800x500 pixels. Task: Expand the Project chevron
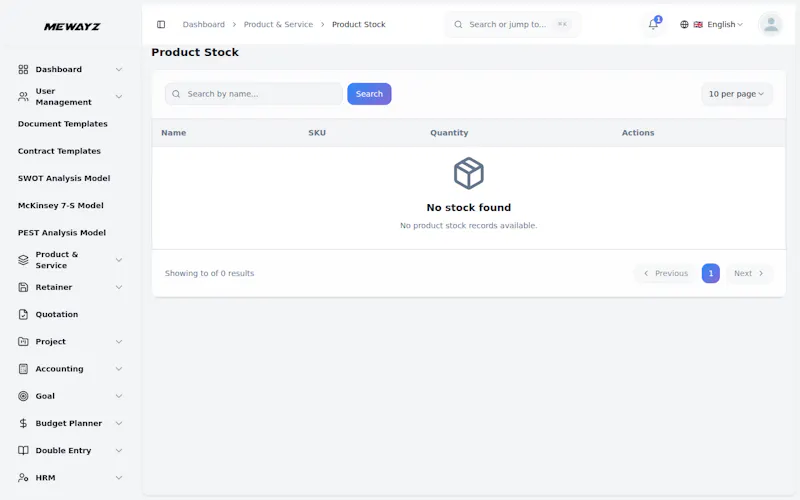point(119,341)
